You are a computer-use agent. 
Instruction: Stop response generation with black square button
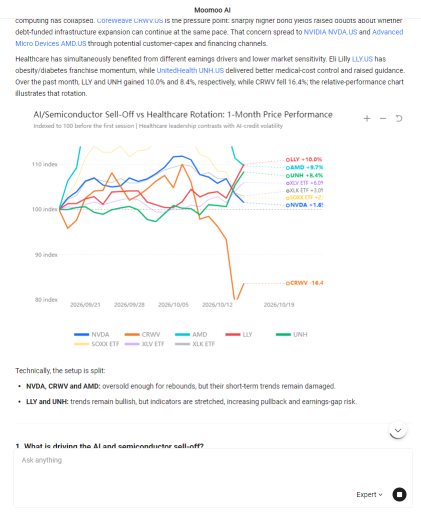(x=399, y=494)
